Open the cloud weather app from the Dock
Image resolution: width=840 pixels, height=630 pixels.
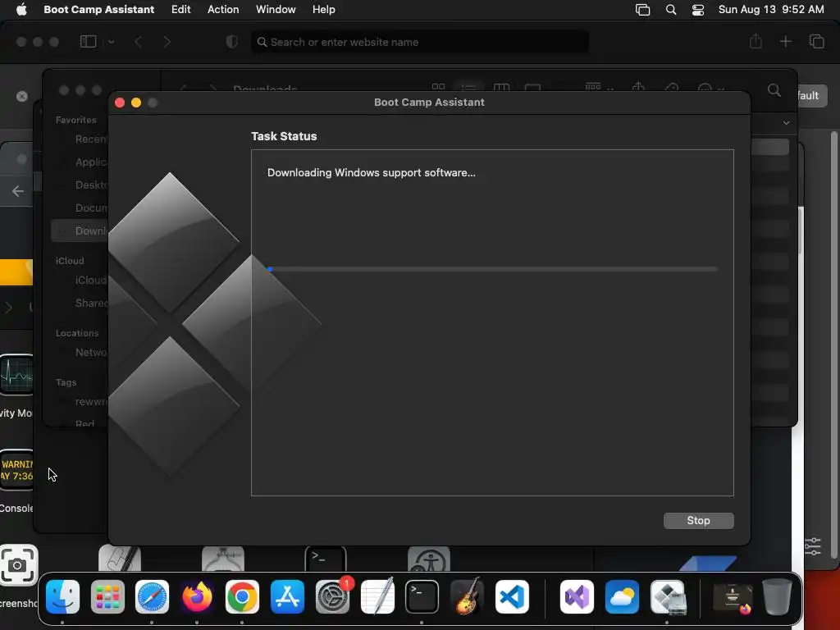click(x=622, y=597)
